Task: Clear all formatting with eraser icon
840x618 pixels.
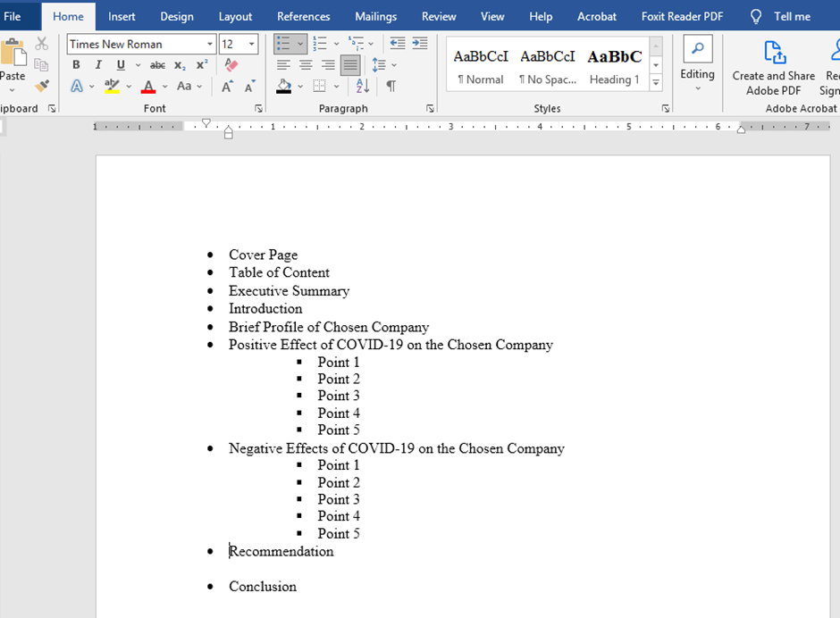Action: click(231, 65)
